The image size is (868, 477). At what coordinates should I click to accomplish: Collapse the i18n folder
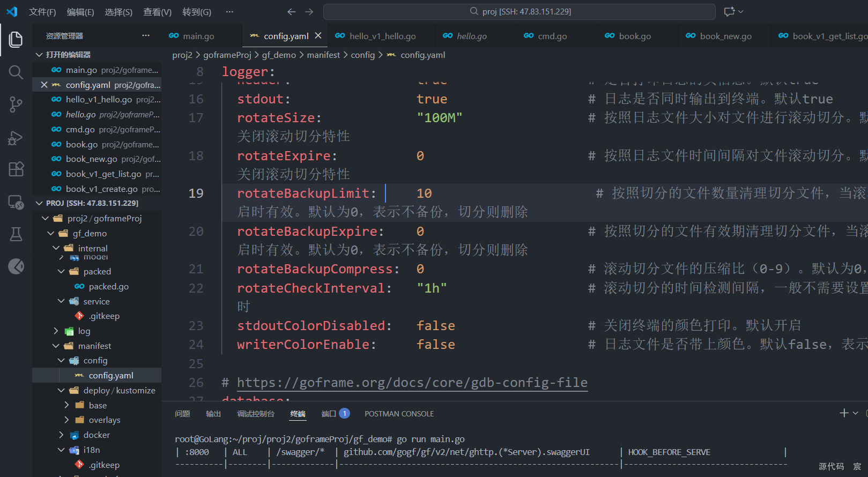point(61,450)
